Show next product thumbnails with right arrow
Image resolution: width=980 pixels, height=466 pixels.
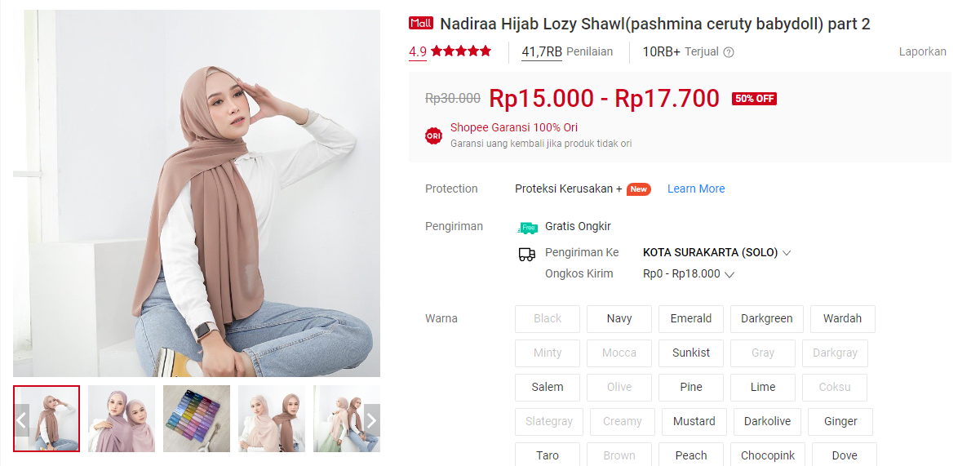coord(372,420)
